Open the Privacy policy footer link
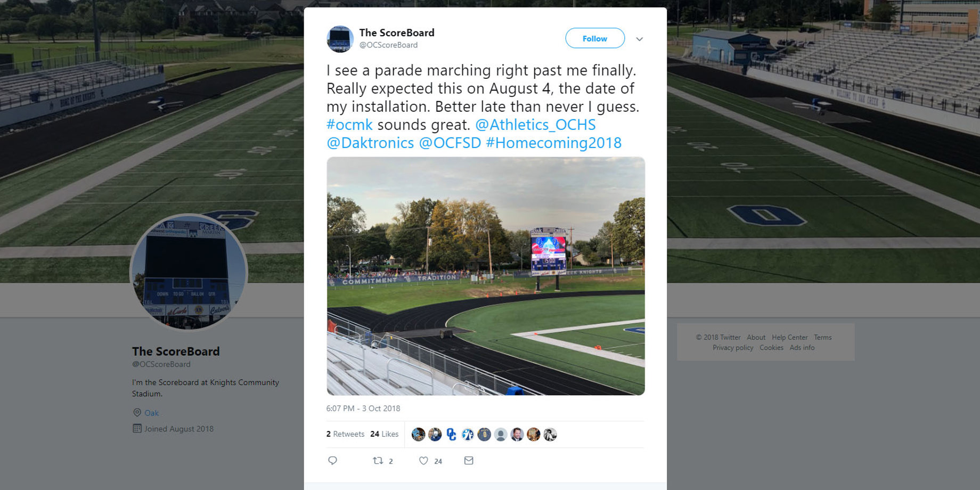The width and height of the screenshot is (980, 490). (x=733, y=348)
